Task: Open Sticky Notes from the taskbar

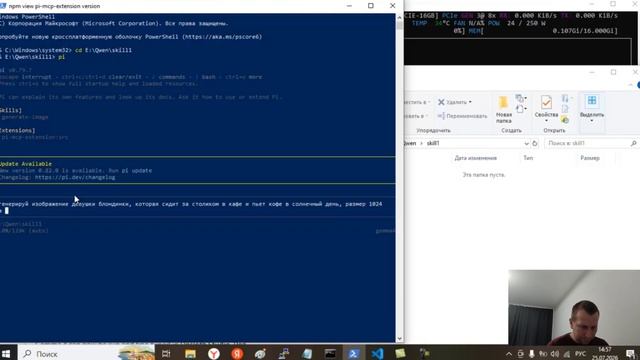Action: 400,353
